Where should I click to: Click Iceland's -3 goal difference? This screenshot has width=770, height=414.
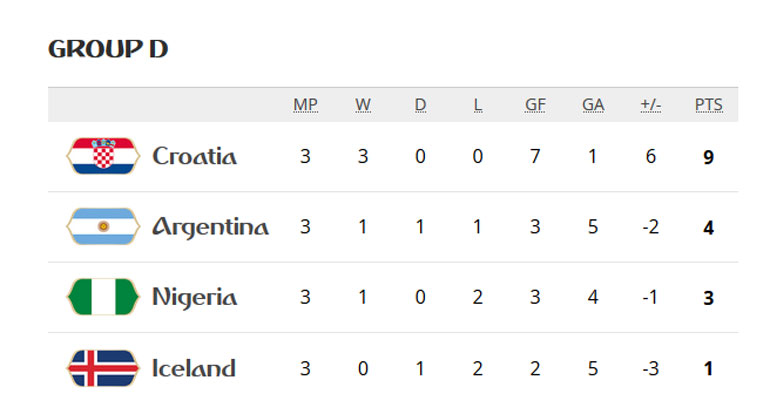click(651, 368)
